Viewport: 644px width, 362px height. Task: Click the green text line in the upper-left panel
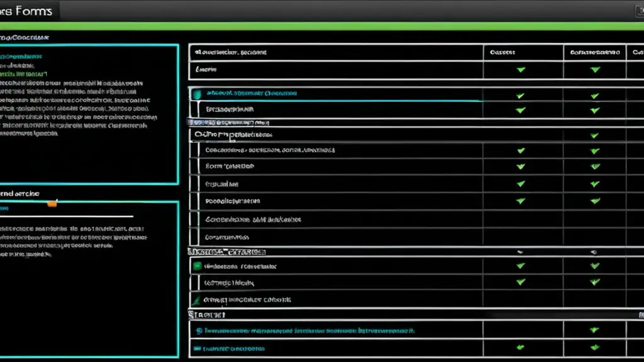tap(23, 74)
